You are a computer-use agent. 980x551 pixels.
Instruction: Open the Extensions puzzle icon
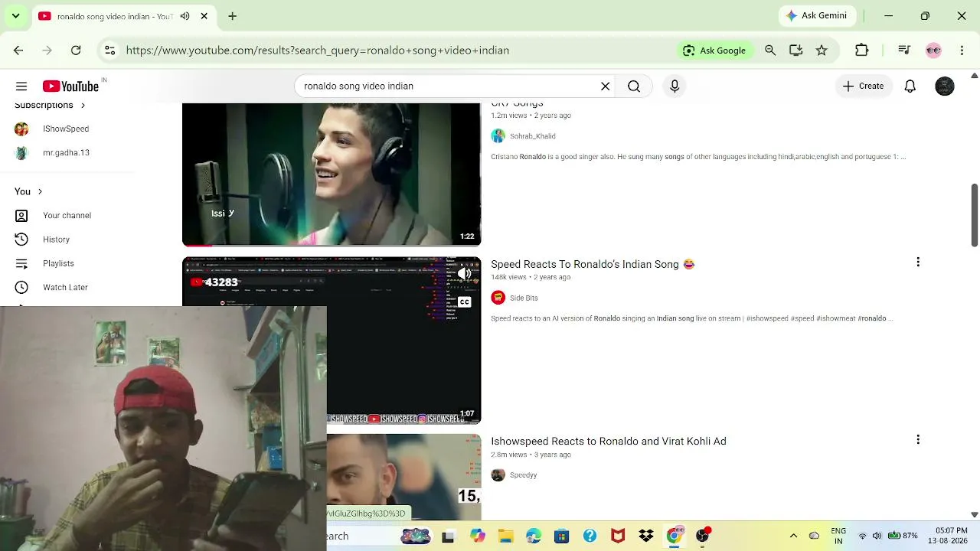pyautogui.click(x=862, y=51)
